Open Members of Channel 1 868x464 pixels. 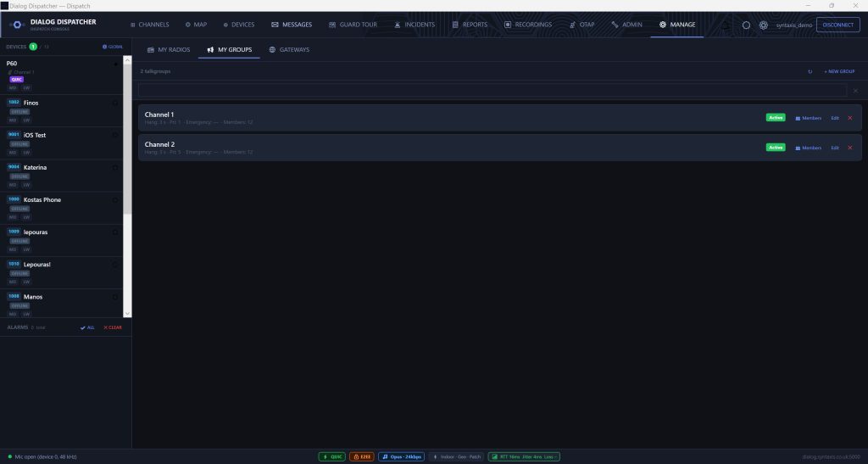808,118
